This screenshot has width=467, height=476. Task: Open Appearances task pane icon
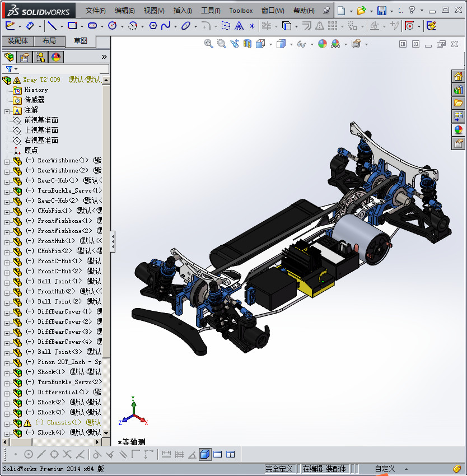[458, 130]
